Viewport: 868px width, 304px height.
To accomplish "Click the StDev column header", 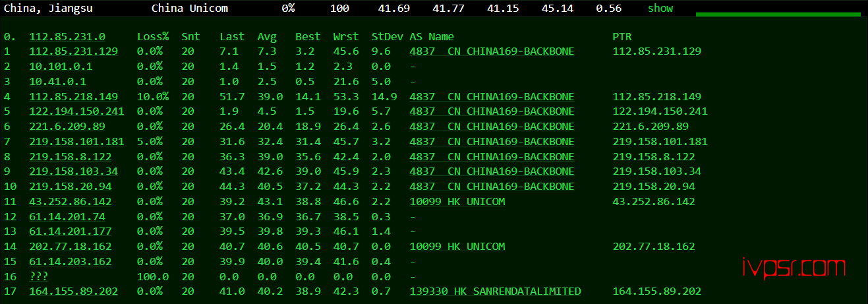I will 387,37.
